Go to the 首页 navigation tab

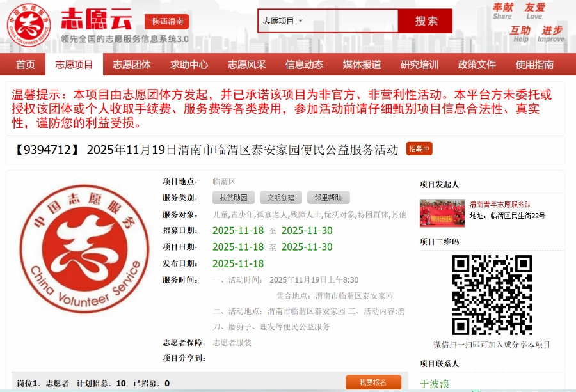(26, 65)
